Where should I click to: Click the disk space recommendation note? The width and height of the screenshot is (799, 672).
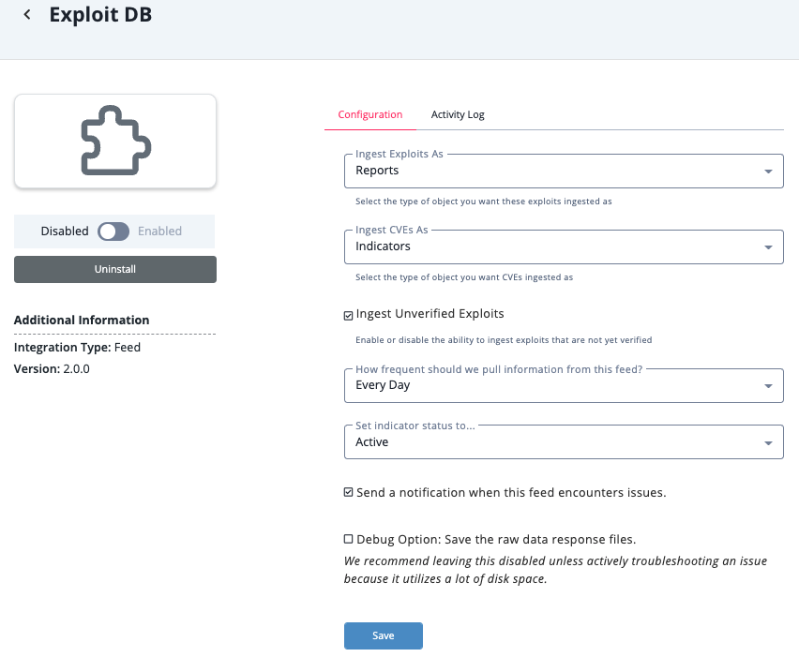pos(555,570)
